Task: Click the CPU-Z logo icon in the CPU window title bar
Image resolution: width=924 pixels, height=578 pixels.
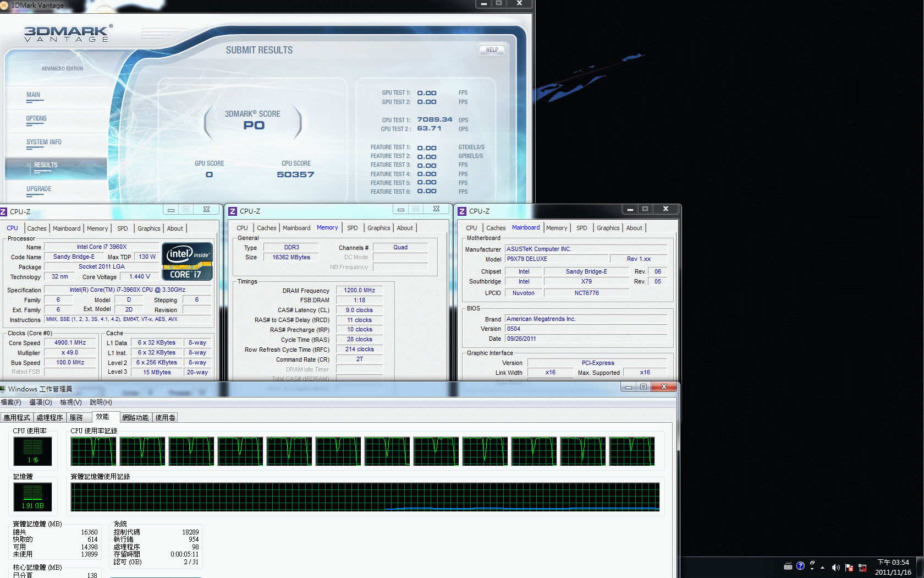Action: (x=3, y=212)
